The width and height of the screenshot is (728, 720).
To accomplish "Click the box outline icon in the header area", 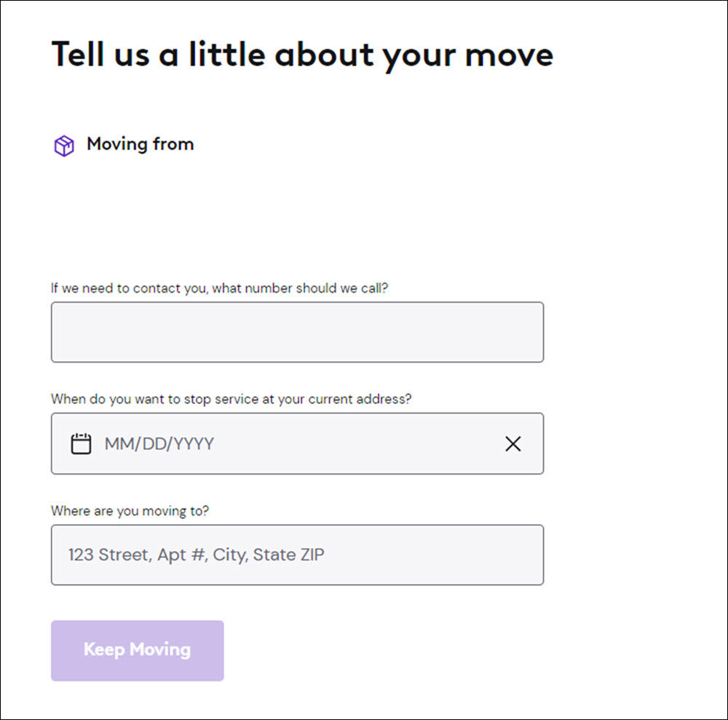I will click(64, 146).
